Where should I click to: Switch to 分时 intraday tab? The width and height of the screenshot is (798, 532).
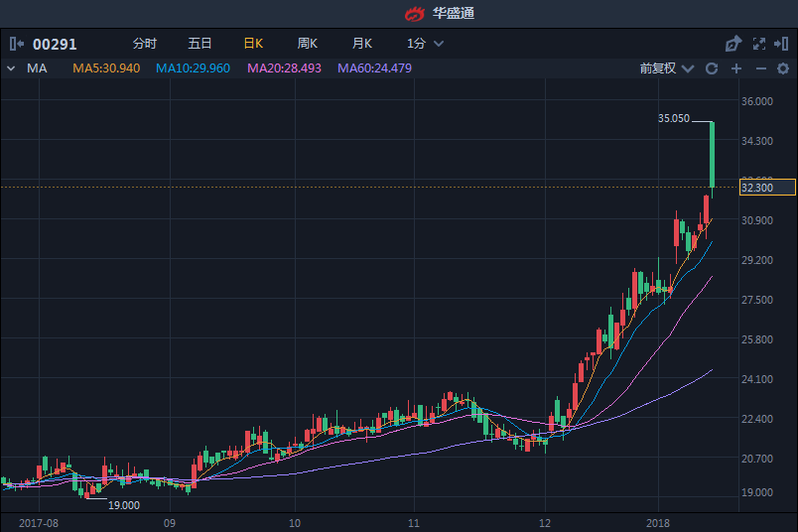(144, 44)
